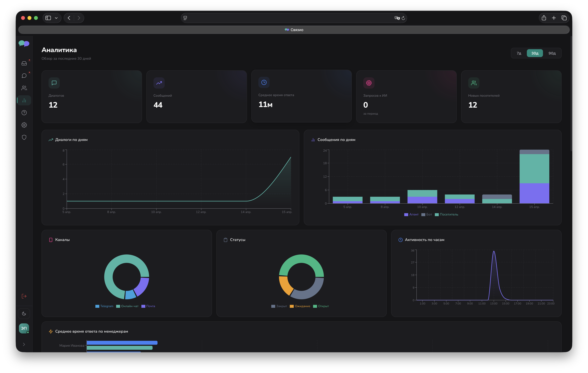Select the 90д period tab
This screenshot has width=588, height=373.
(552, 53)
